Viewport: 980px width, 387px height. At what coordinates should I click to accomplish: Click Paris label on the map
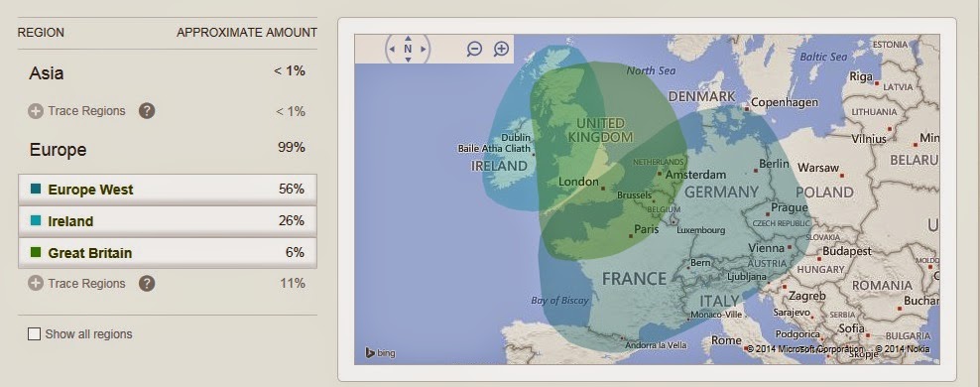(647, 229)
